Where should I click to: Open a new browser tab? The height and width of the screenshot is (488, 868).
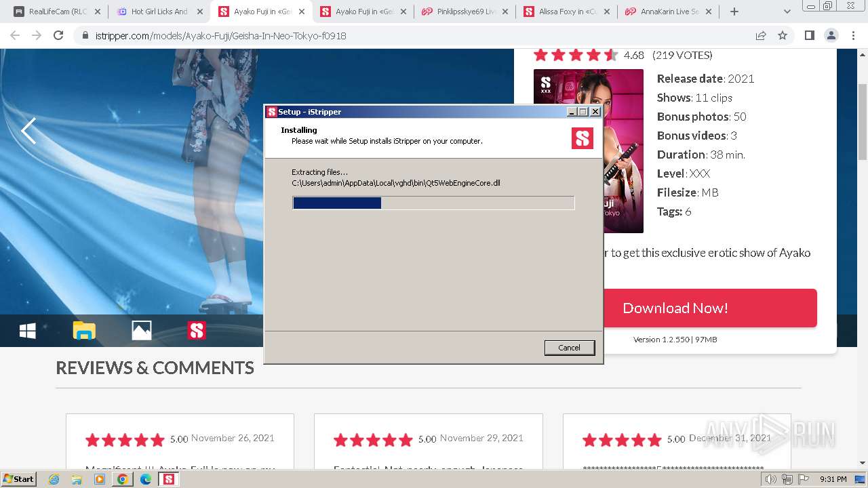tap(734, 12)
